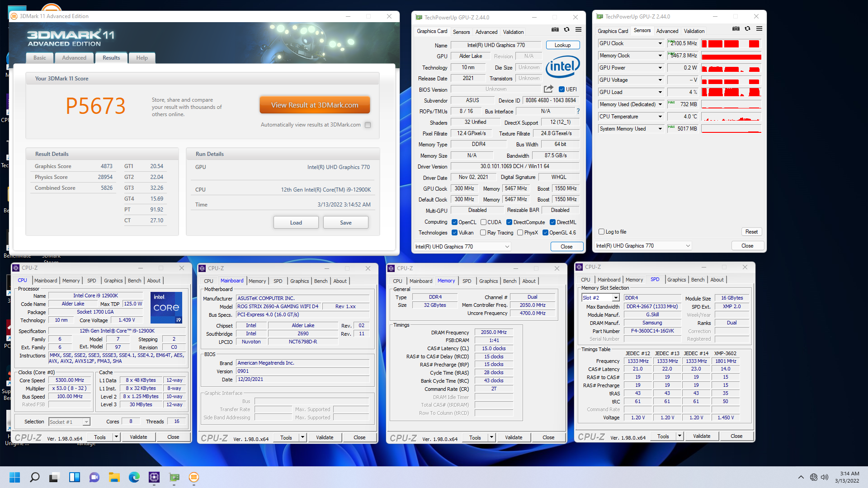Open Bench tab in CPU-Z CPU window
The image size is (868, 488).
click(135, 281)
